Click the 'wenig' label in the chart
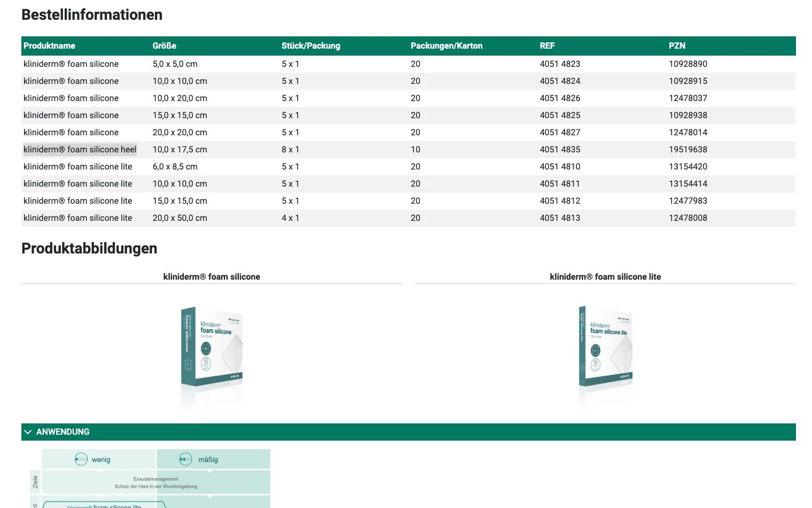The height and width of the screenshot is (508, 812). (x=101, y=460)
